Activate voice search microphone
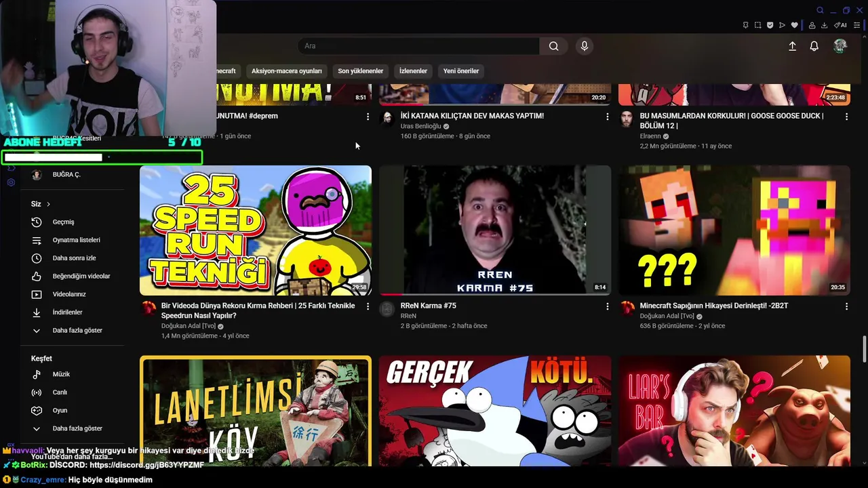The image size is (868, 488). point(585,46)
